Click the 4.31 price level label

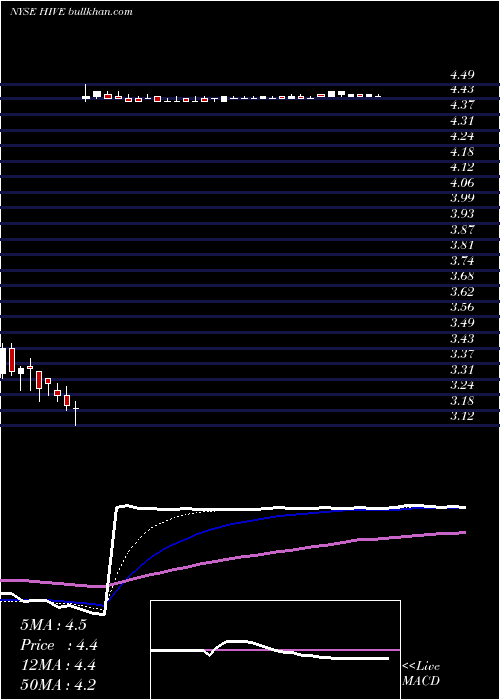[x=462, y=121]
